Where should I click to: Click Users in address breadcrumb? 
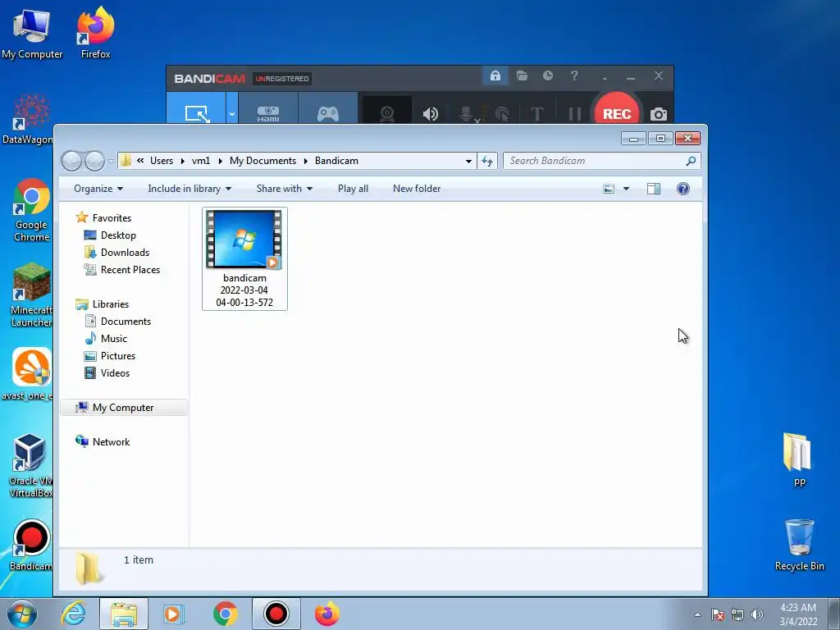click(162, 161)
